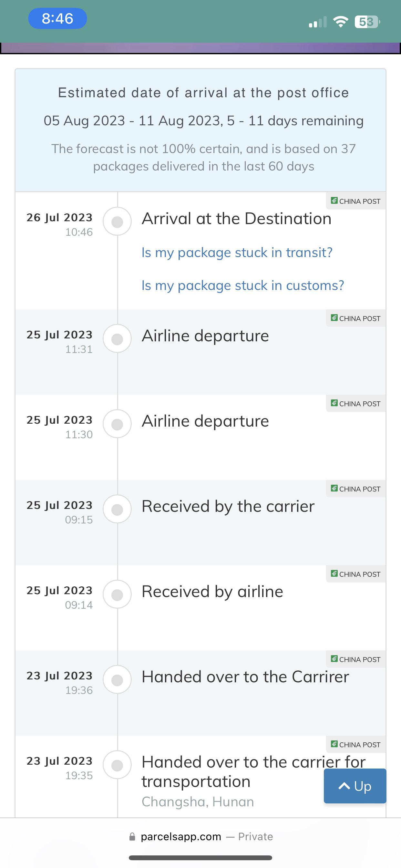The width and height of the screenshot is (401, 868).
Task: Tap the home indicator bar at the bottom
Action: (200, 857)
